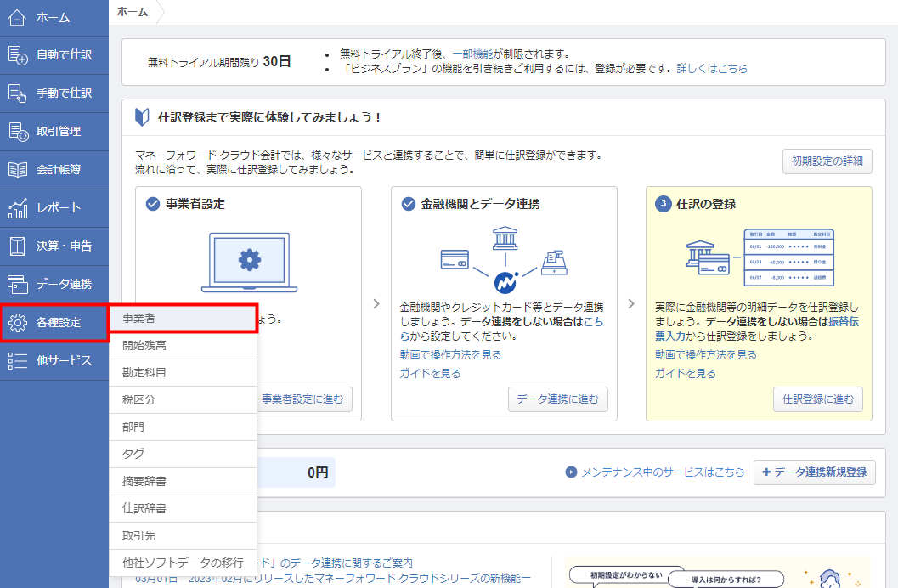Image resolution: width=898 pixels, height=588 pixels.
Task: Open ガイドを見る in 金融機関 card
Action: (430, 373)
